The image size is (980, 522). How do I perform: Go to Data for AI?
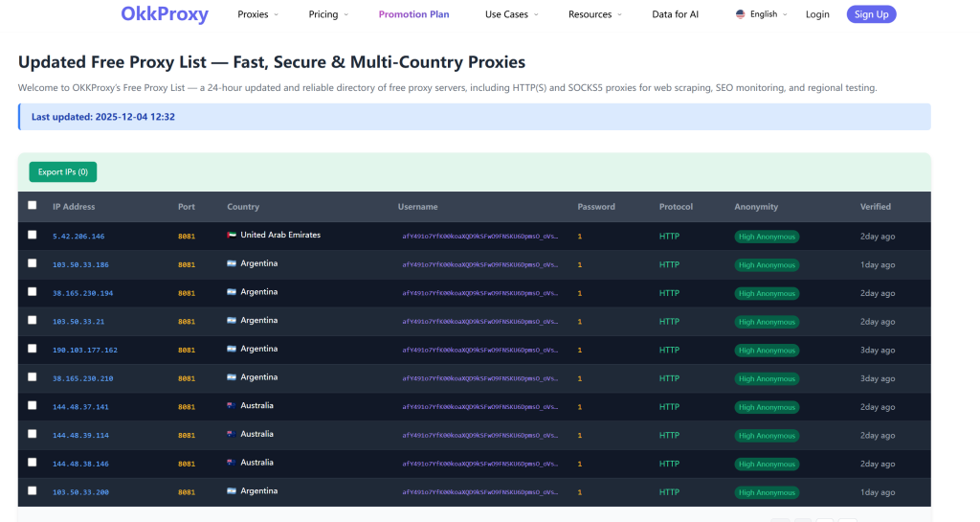pyautogui.click(x=675, y=14)
